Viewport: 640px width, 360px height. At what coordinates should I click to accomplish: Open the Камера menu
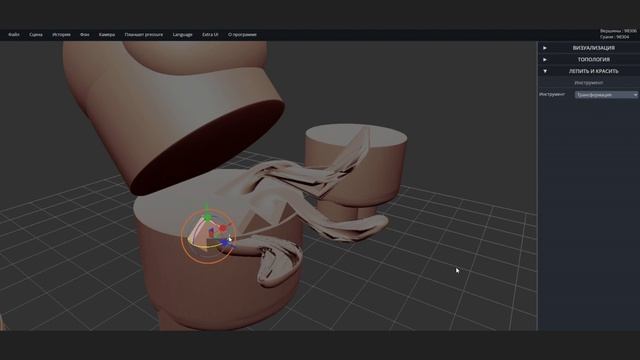(107, 35)
